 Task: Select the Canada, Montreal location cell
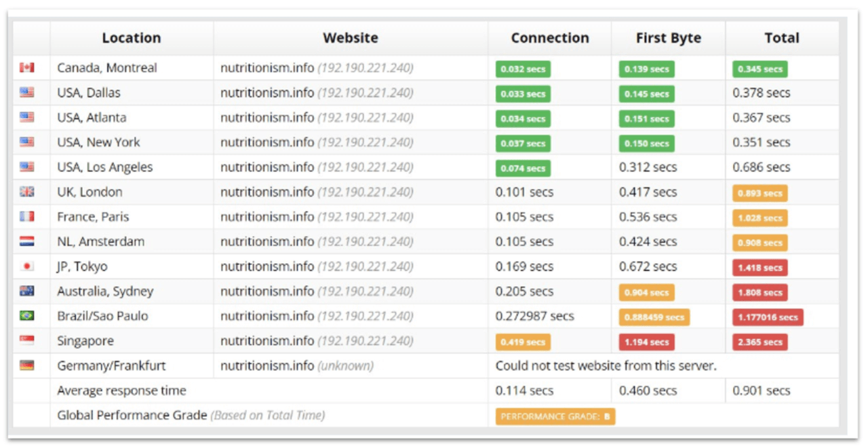coord(132,68)
